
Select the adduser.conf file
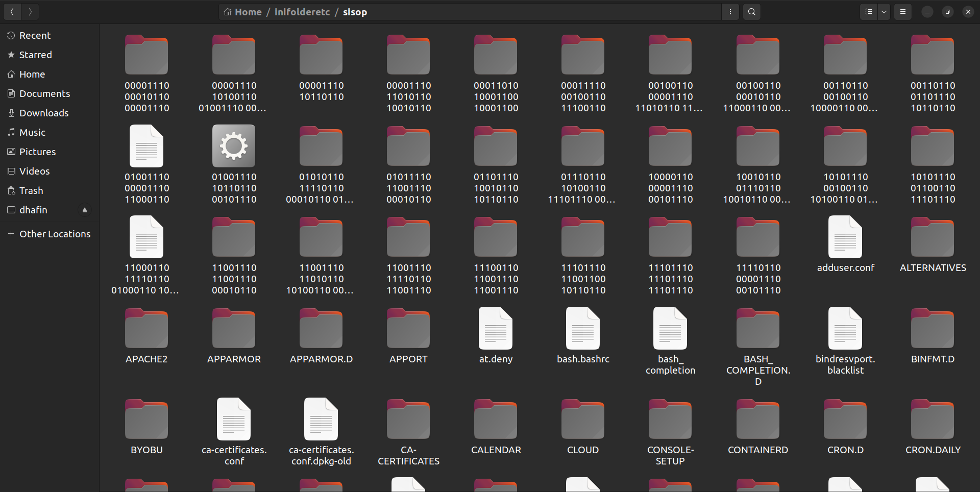(x=845, y=244)
